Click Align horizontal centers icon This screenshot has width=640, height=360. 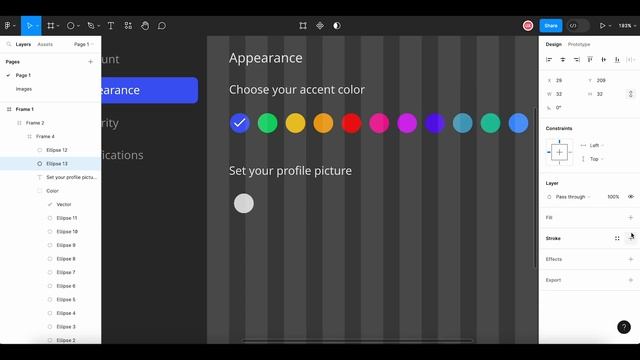click(x=563, y=60)
